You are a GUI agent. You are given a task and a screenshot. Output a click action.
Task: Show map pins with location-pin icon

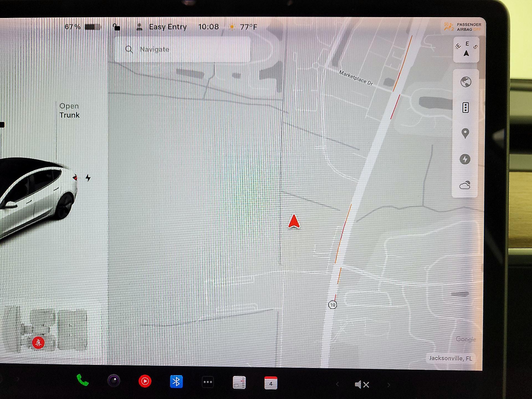(x=465, y=133)
